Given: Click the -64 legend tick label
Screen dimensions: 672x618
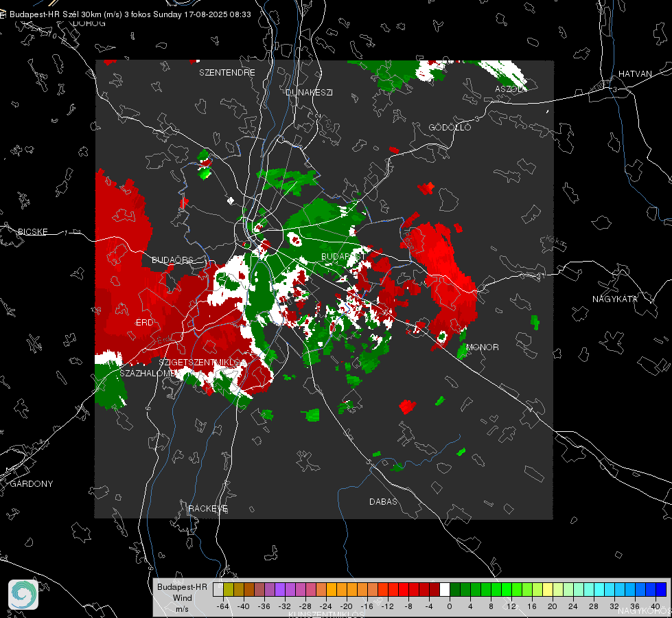Looking at the screenshot, I should coord(223,606).
